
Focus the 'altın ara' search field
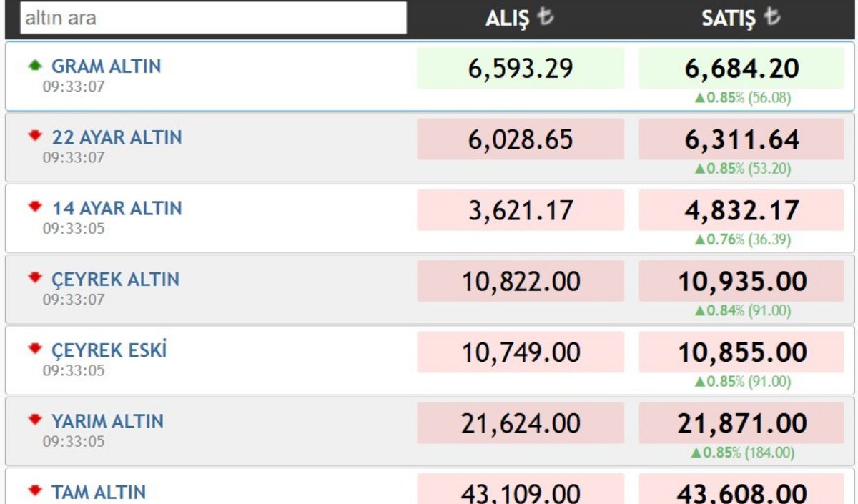click(213, 18)
